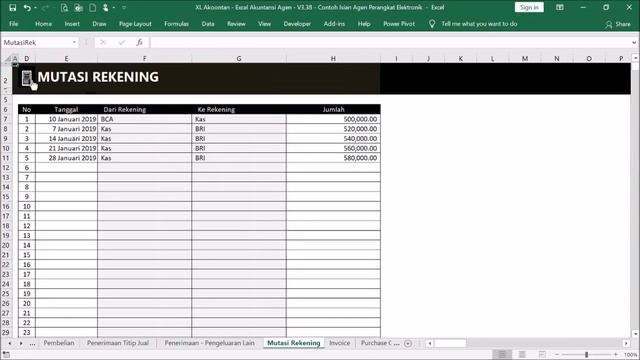Switch to the Home ribbon tab
Screen dimensions: 640x360
click(x=43, y=24)
